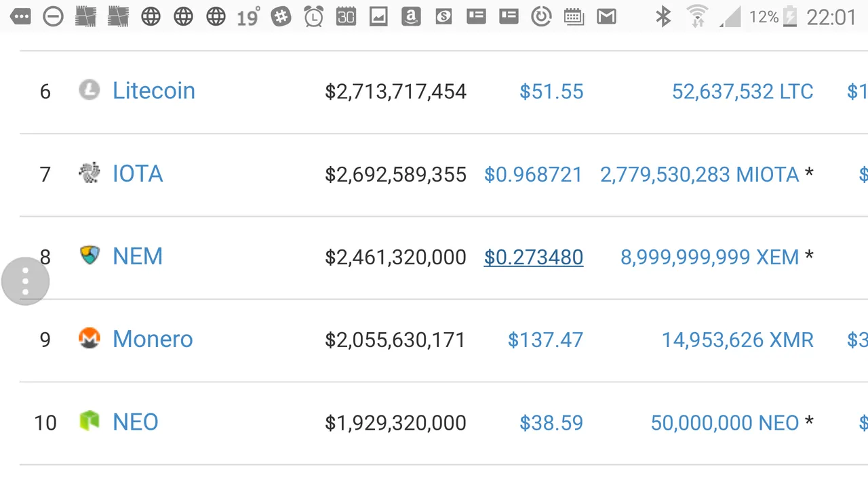Open the NEO coin page link
The height and width of the screenshot is (488, 868).
pyautogui.click(x=136, y=422)
